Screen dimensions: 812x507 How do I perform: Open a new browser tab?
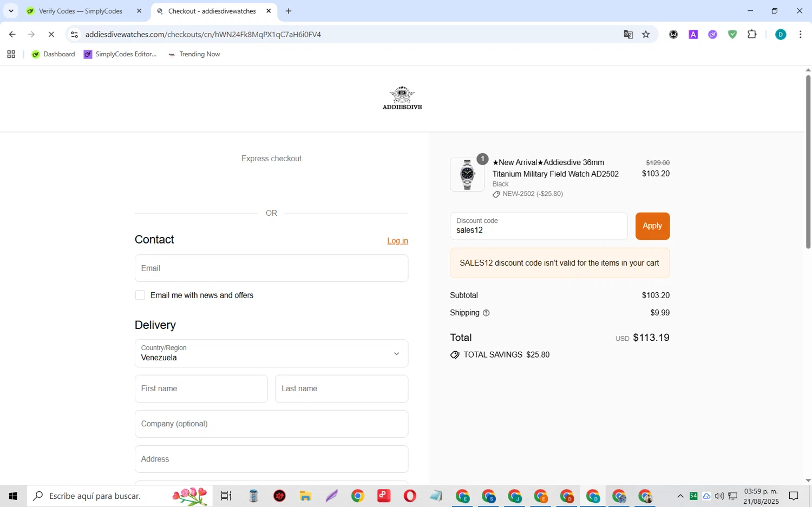pos(289,11)
